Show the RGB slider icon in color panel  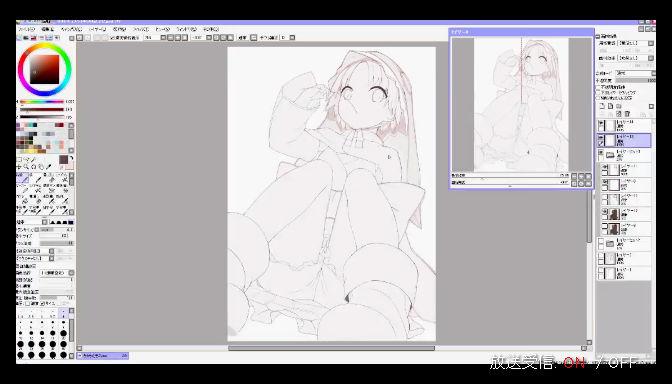27,38
